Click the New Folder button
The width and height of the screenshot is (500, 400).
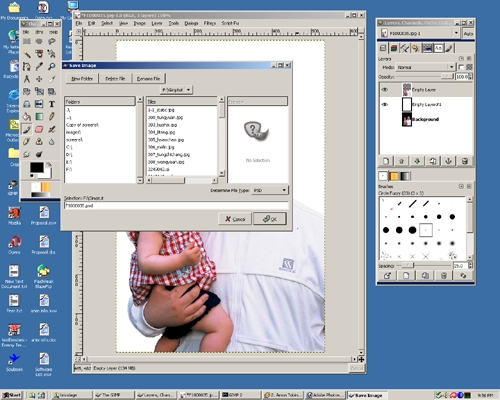pos(82,79)
